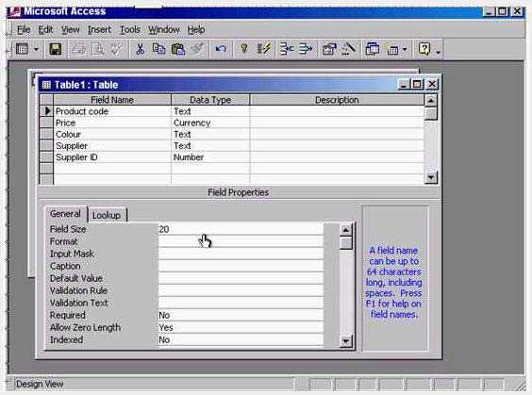Expand the New Object dropdown arrow
Image resolution: width=532 pixels, height=395 pixels.
[405, 50]
